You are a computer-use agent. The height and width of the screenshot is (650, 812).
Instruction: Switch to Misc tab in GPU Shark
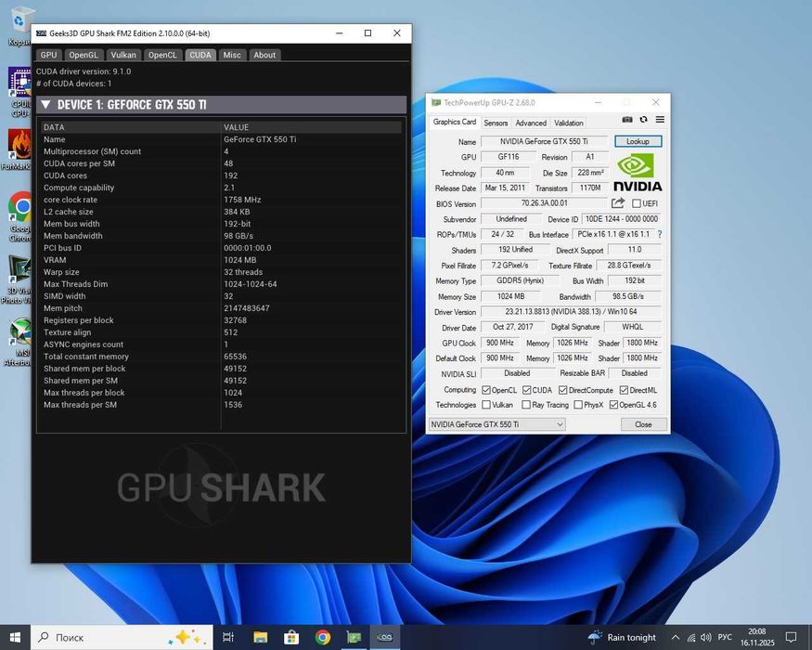tap(231, 55)
